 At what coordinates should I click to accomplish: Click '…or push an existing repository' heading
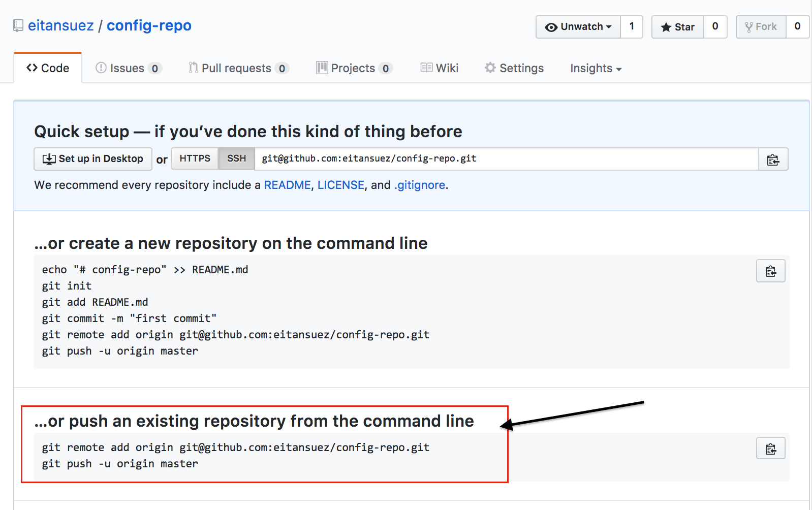click(x=254, y=421)
